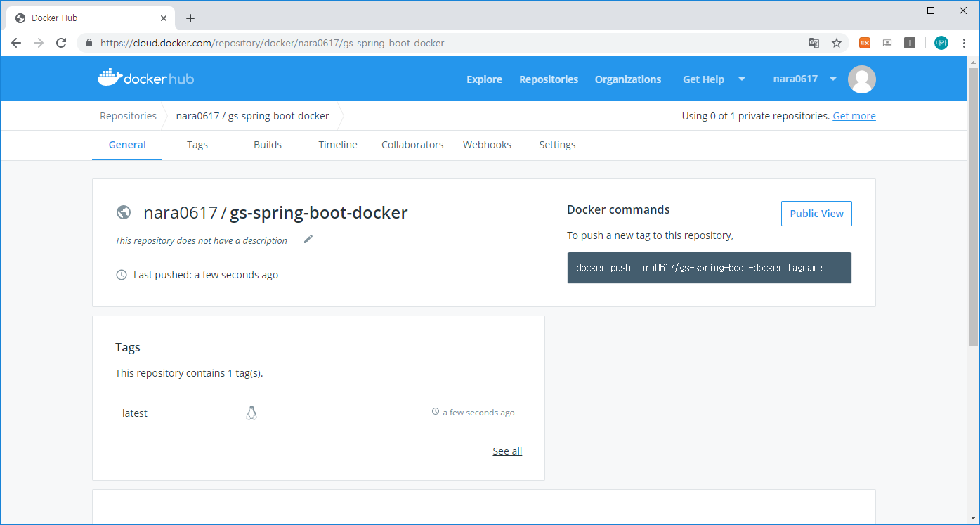The width and height of the screenshot is (980, 525).
Task: Click the translate page icon in address bar
Action: point(814,43)
